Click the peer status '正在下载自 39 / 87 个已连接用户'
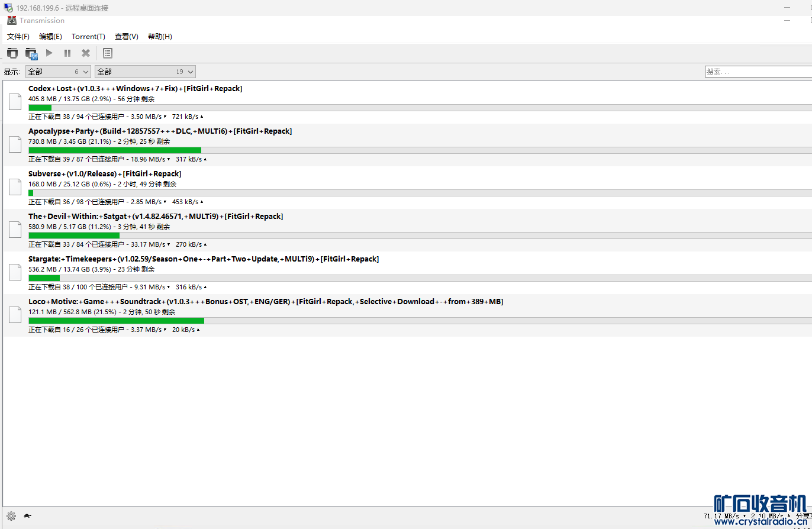 76,160
